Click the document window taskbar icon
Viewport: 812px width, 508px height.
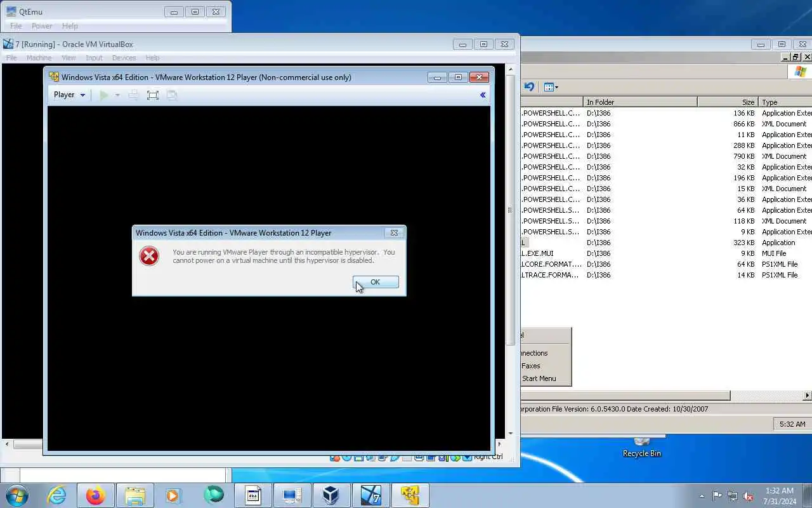252,495
